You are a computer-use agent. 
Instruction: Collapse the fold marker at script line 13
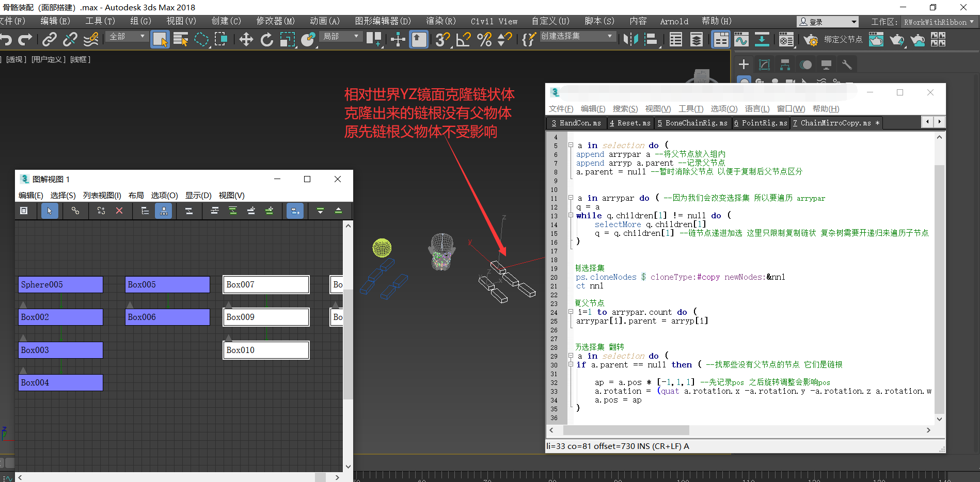571,216
